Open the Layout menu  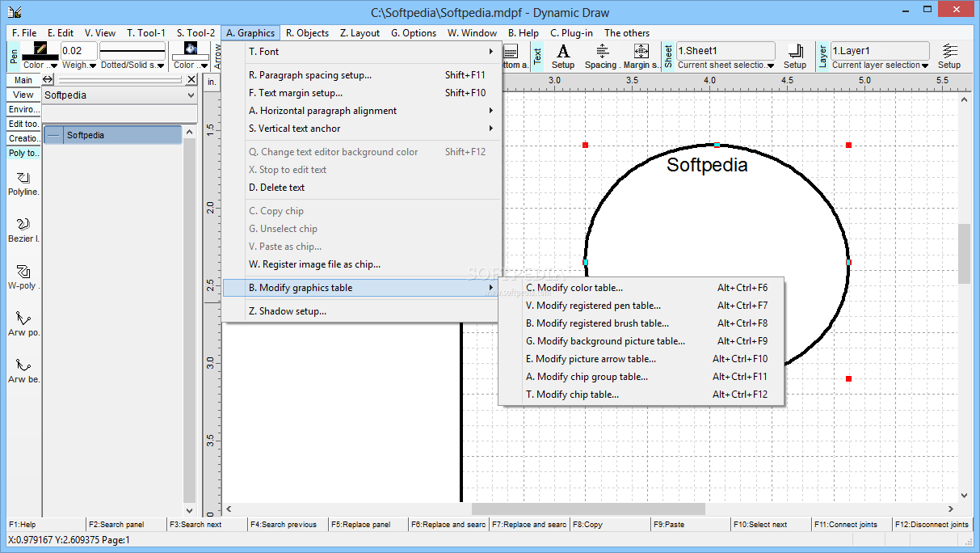[x=360, y=33]
